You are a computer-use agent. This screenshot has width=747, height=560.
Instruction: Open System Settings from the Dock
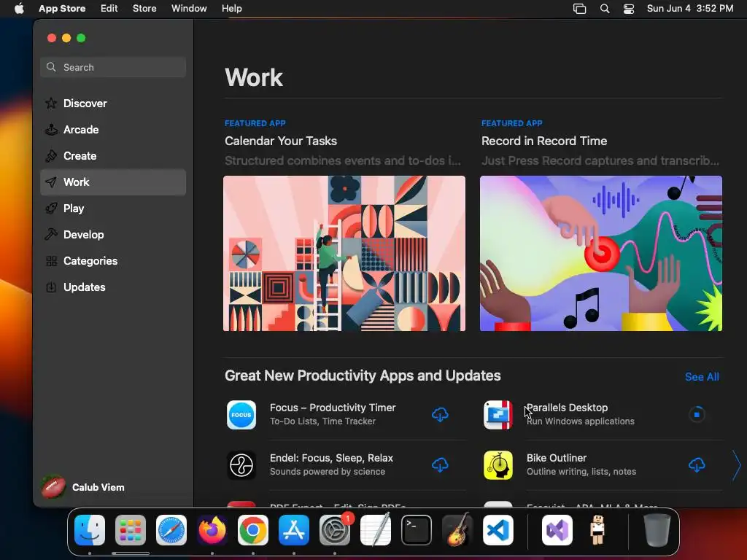[x=334, y=530]
